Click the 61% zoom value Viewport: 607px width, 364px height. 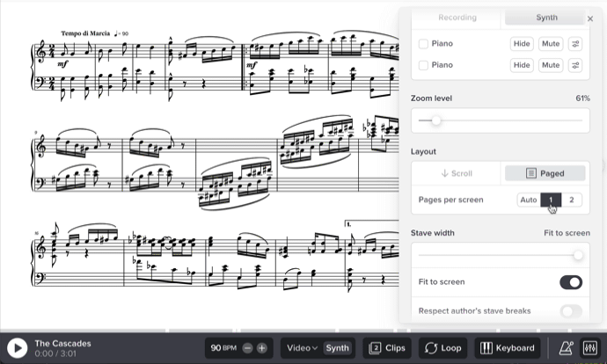click(x=582, y=98)
